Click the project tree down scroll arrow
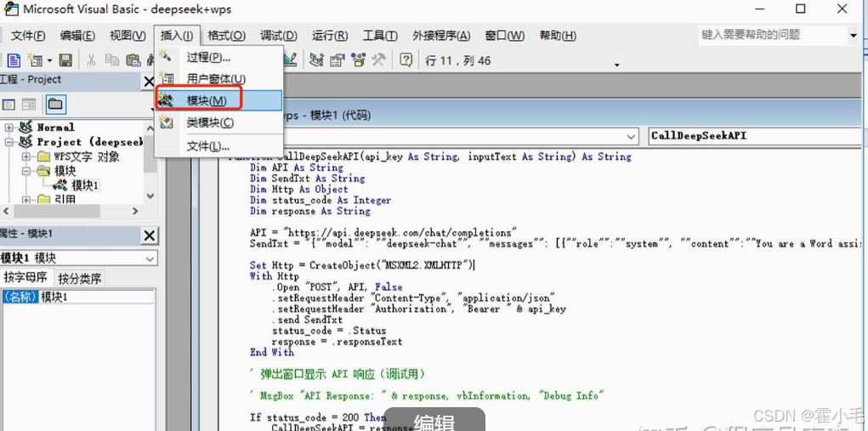The height and width of the screenshot is (431, 868). (150, 196)
